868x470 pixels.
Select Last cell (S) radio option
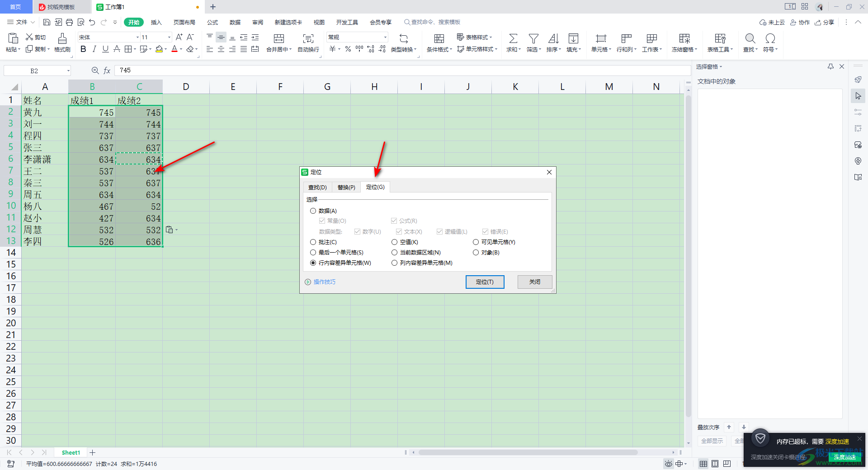[313, 253]
